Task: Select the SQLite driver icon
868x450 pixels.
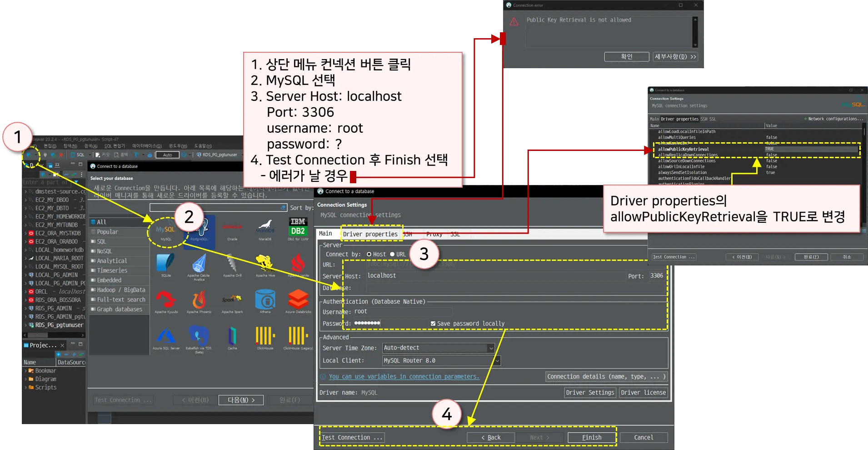Action: (166, 265)
